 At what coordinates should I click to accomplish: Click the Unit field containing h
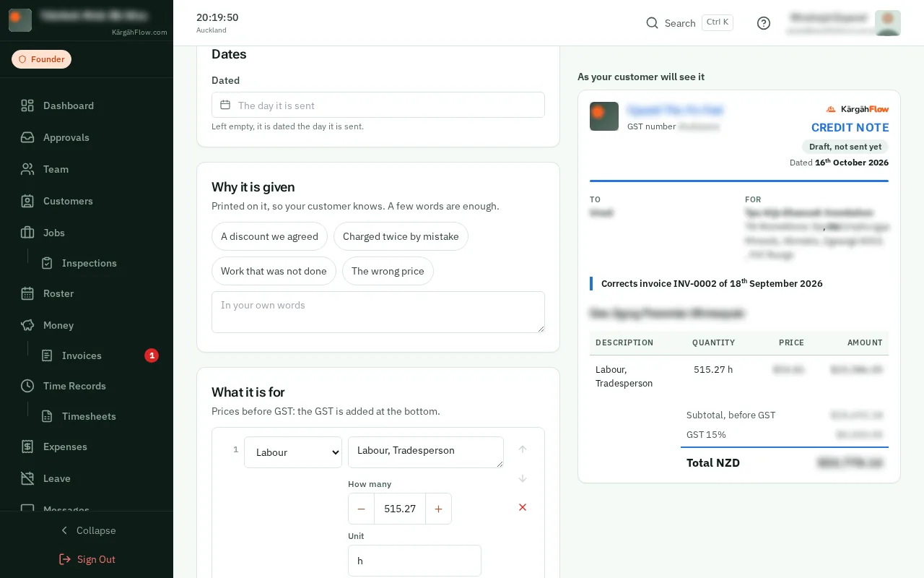[x=414, y=561]
